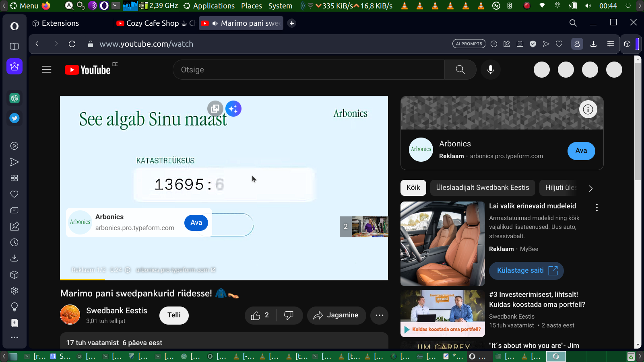Image resolution: width=644 pixels, height=362 pixels.
Task: Select the Marimo pani swedpankurid tab
Action: (x=241, y=23)
